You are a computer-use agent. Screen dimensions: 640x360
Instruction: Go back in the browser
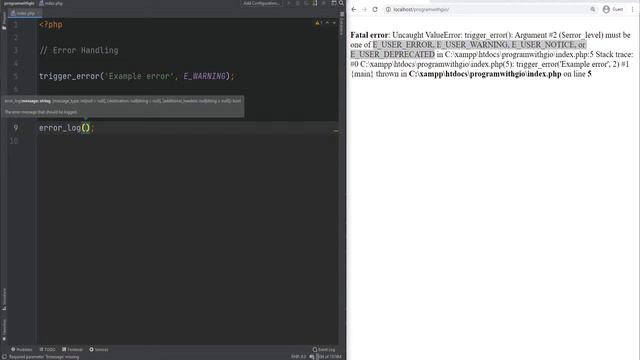tap(354, 9)
